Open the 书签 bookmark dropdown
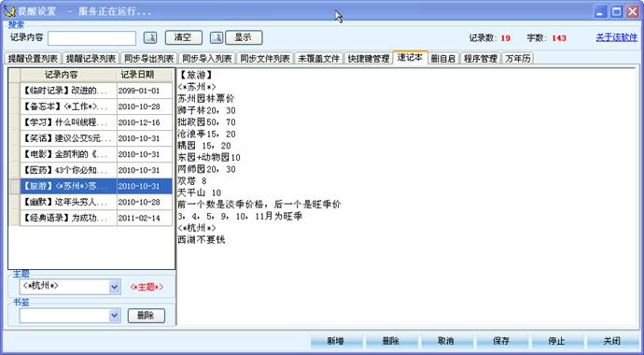644x355 pixels. click(x=115, y=316)
